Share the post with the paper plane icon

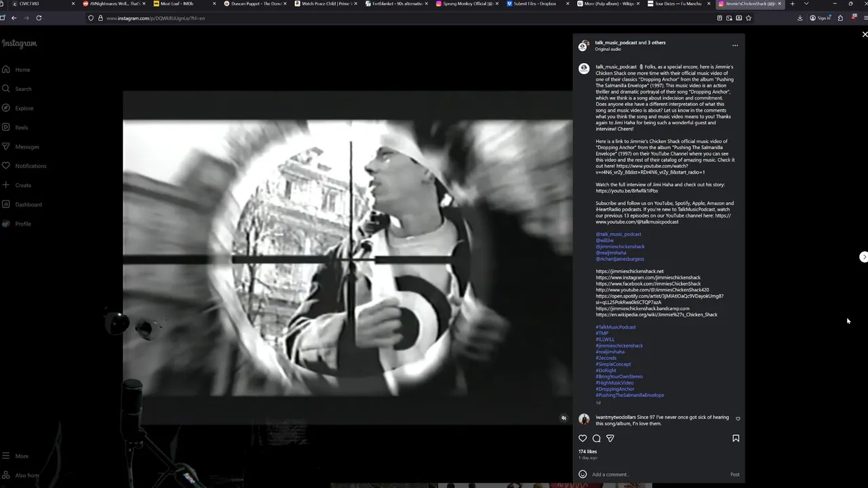pyautogui.click(x=610, y=439)
